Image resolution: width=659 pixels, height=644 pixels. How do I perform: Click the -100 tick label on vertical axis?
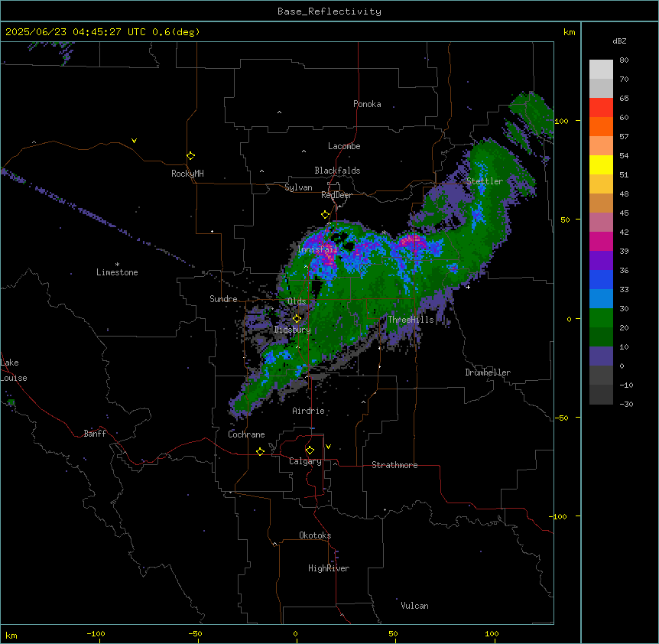[559, 516]
